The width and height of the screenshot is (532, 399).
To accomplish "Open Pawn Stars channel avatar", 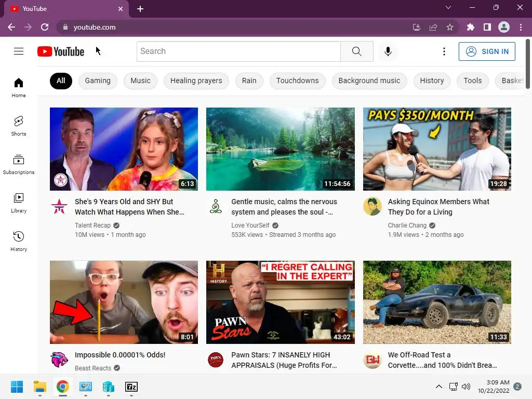I will point(216,360).
